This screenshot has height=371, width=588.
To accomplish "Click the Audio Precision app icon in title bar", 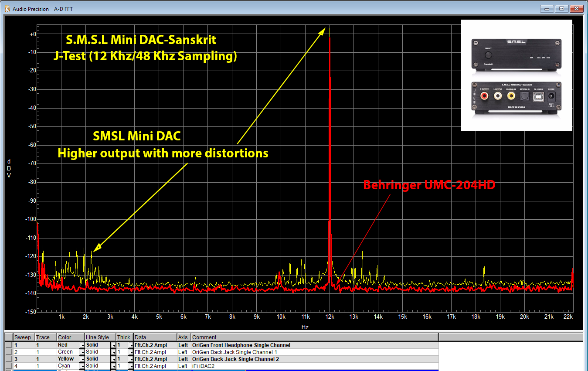I will (7, 9).
